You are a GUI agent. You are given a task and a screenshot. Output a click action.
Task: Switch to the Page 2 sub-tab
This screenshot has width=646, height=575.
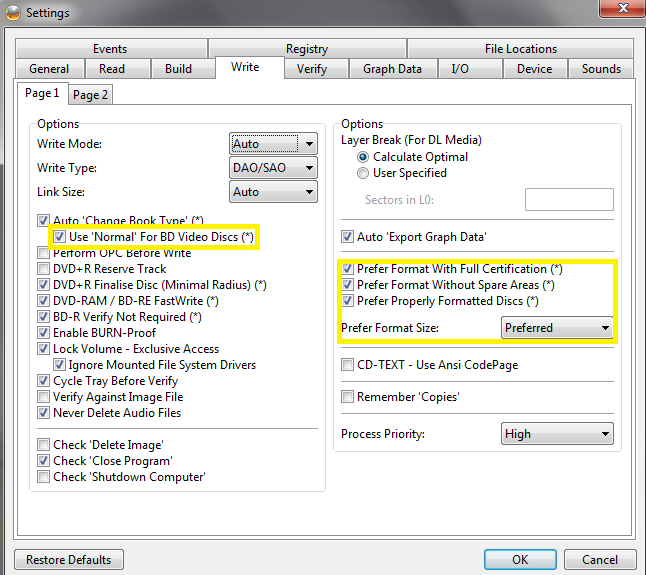point(90,95)
